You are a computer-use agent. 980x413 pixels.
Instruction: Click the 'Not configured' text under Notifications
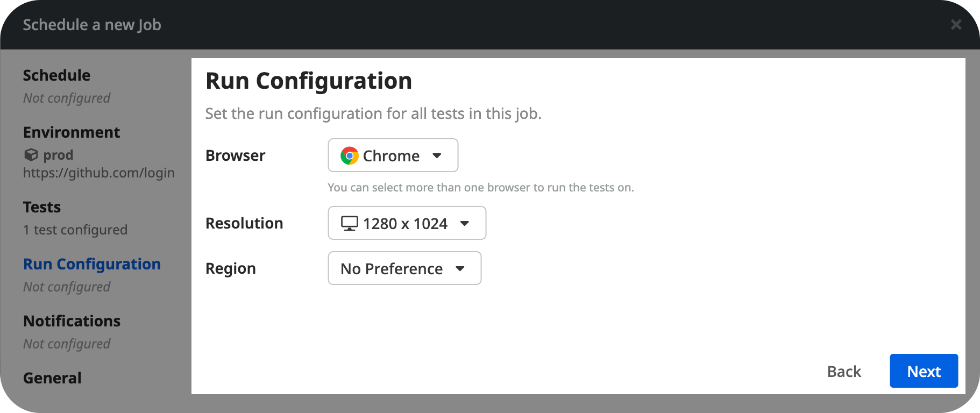tap(67, 344)
